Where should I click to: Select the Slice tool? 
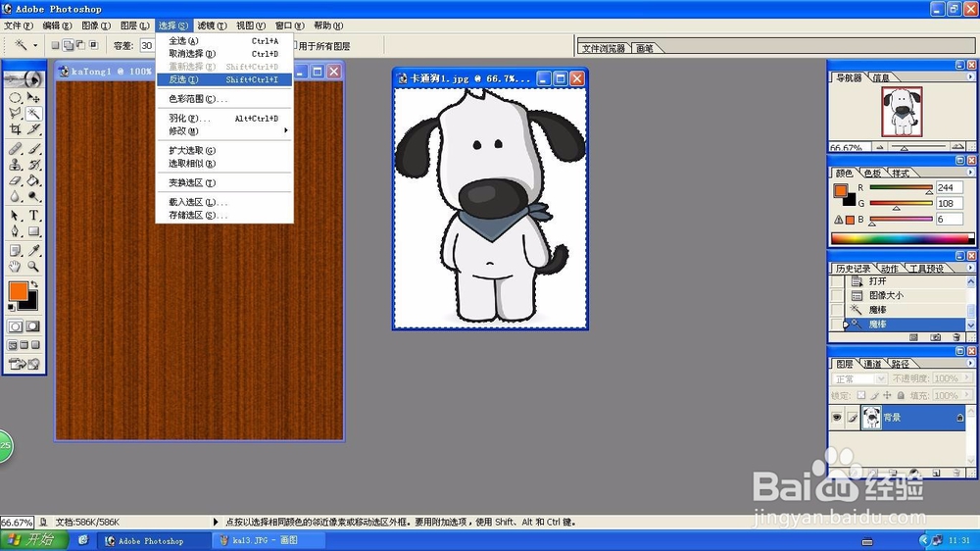coord(33,129)
